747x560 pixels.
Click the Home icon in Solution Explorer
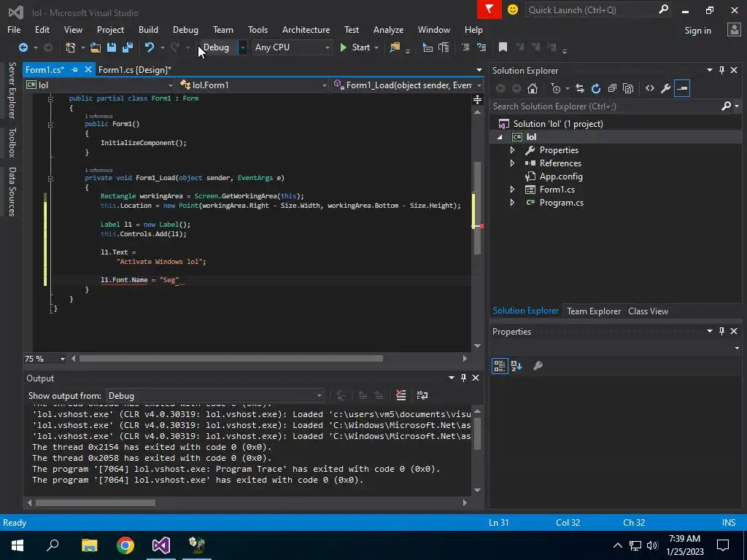click(533, 88)
